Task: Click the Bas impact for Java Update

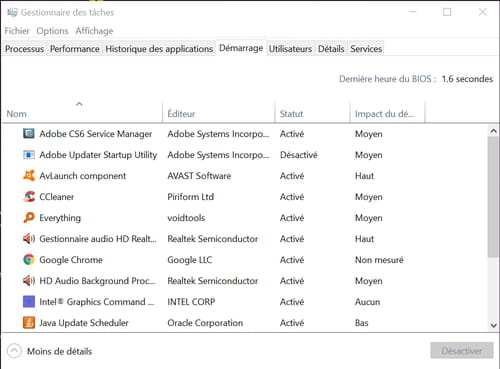Action: 362,323
